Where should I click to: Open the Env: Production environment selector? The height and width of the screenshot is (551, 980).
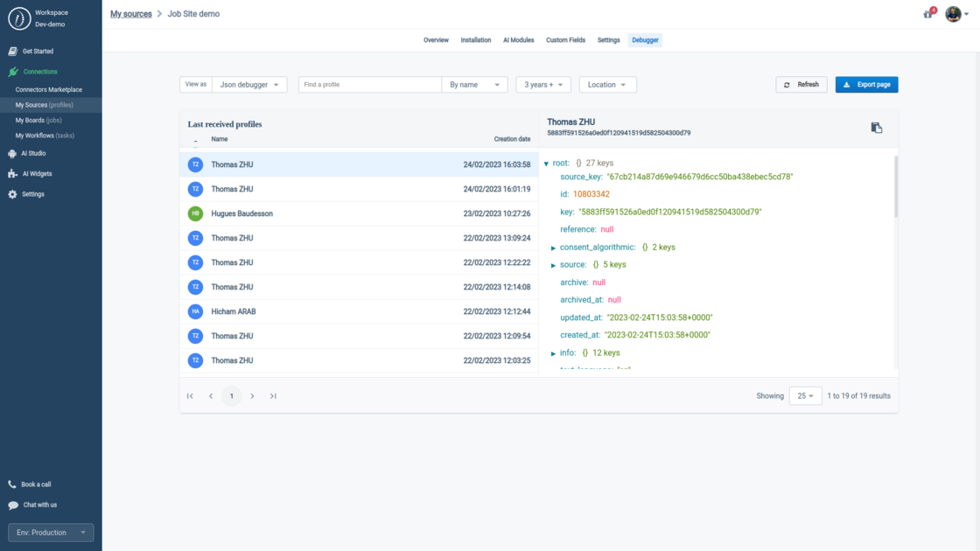coord(50,532)
